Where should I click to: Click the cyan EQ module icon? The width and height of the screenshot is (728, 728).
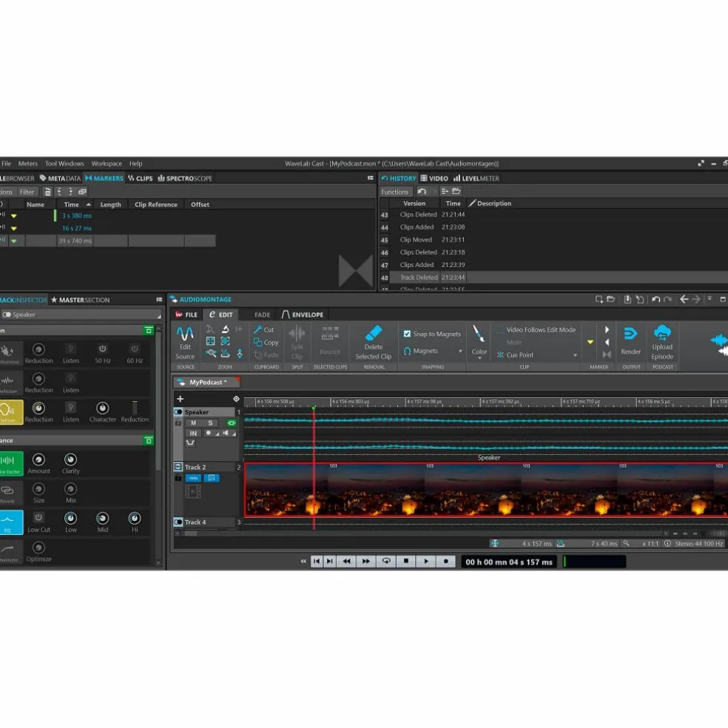coord(10,522)
